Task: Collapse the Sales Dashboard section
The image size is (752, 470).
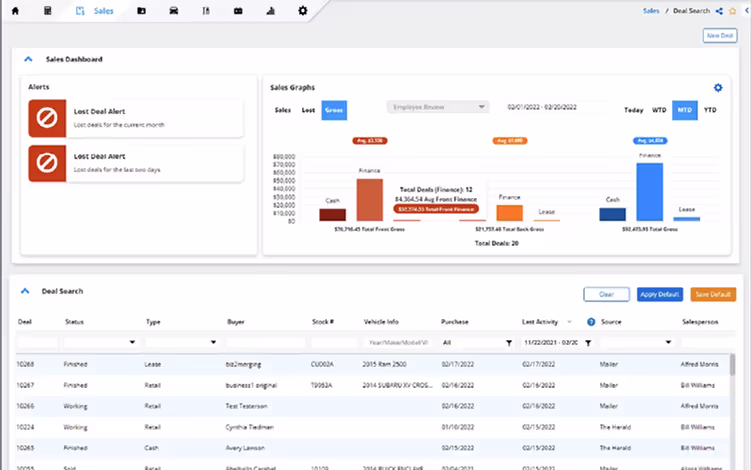Action: [28, 59]
